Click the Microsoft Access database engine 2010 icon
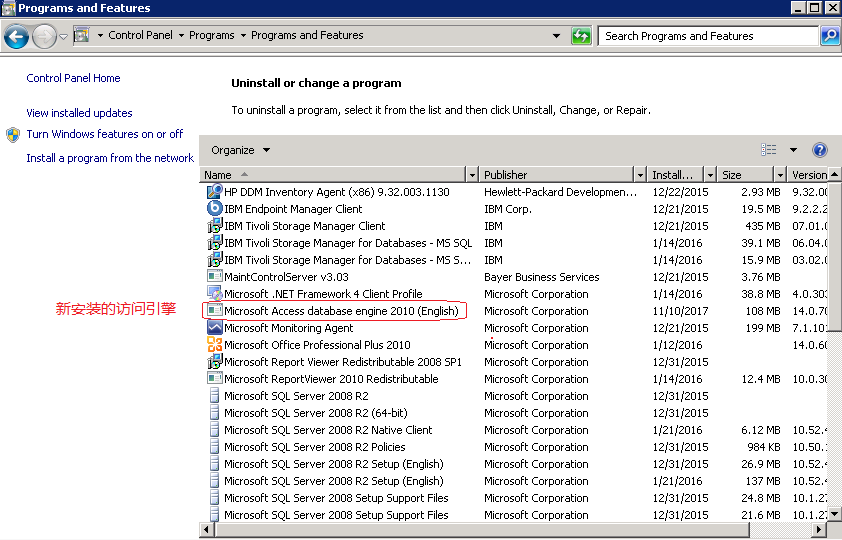 215,310
